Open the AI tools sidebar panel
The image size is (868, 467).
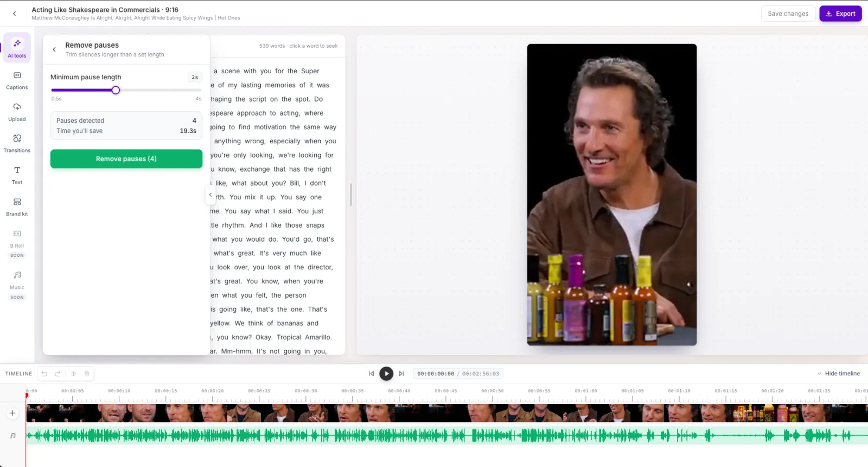click(17, 48)
